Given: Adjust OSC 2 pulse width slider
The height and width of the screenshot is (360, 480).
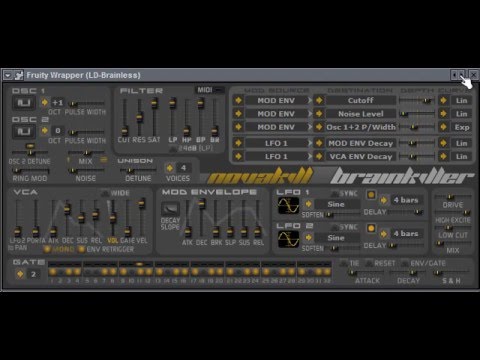Looking at the screenshot, I should coord(86,132).
